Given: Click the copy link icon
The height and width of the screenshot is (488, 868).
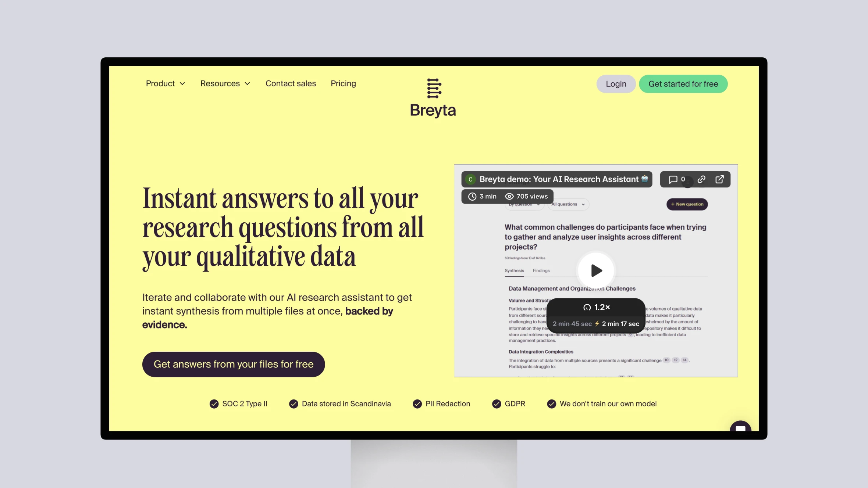Looking at the screenshot, I should click(701, 179).
